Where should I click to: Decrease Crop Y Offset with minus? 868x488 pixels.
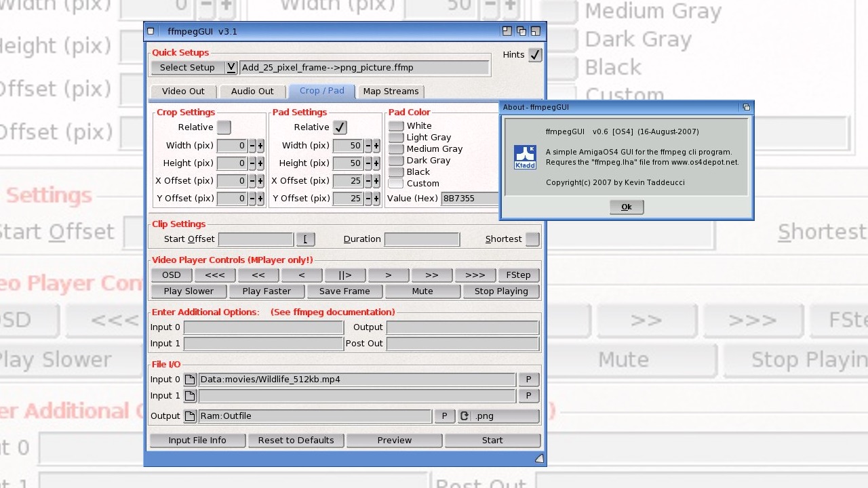[252, 199]
